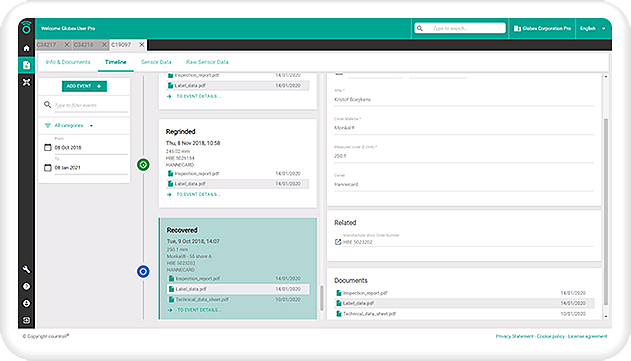This screenshot has height=361, width=631.
Task: Click arrow icon beside Reground event details
Action: click(x=169, y=194)
